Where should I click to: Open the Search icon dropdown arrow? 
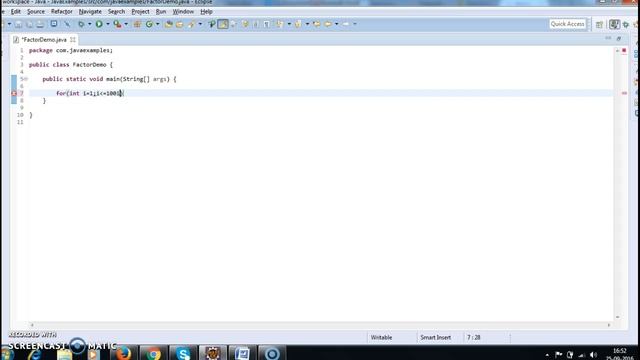pos(200,24)
